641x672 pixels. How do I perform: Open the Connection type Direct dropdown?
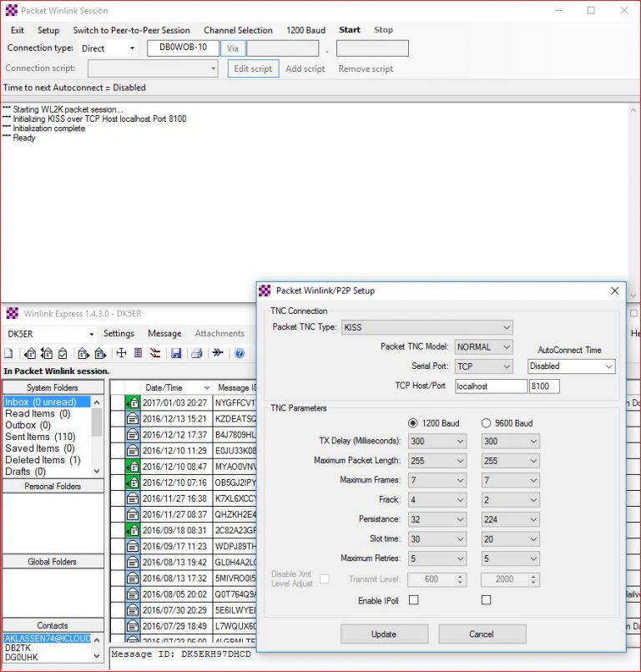point(109,48)
